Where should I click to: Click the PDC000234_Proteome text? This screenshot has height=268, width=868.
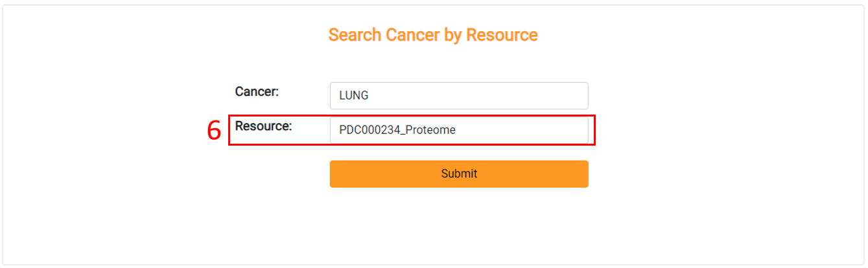pyautogui.click(x=397, y=130)
